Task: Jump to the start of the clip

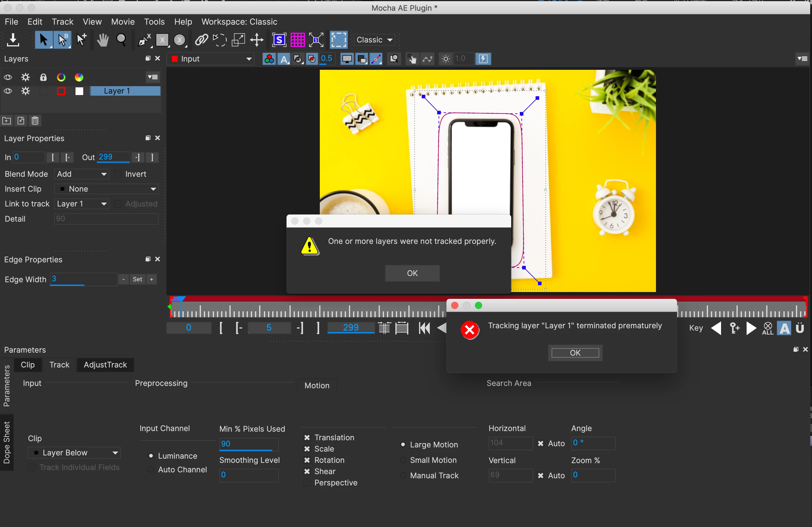Action: point(424,328)
